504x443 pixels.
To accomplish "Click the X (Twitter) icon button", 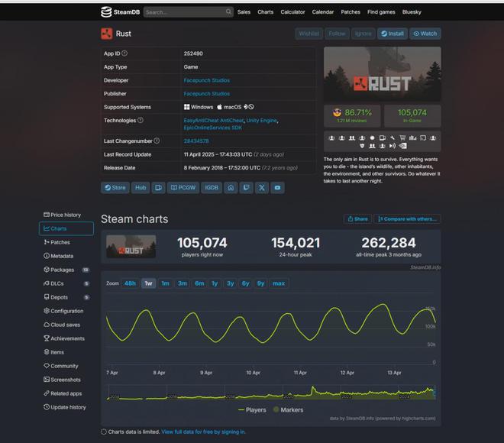I will pyautogui.click(x=262, y=188).
